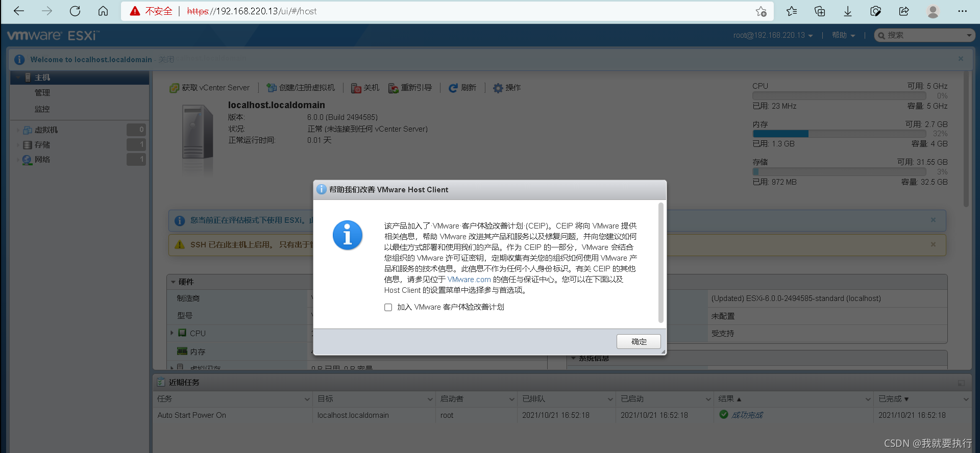
Task: Select 主机 in the navigator
Action: coord(80,78)
